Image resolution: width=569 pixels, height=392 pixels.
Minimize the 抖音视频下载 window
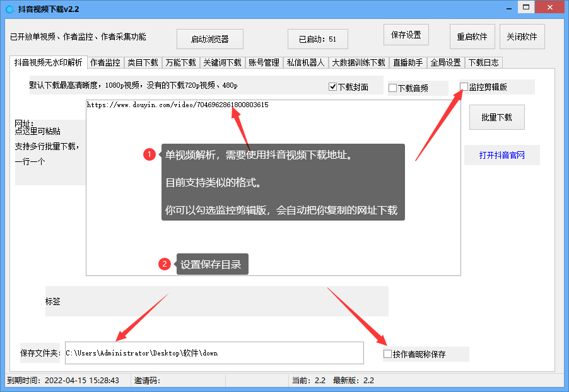(509, 8)
